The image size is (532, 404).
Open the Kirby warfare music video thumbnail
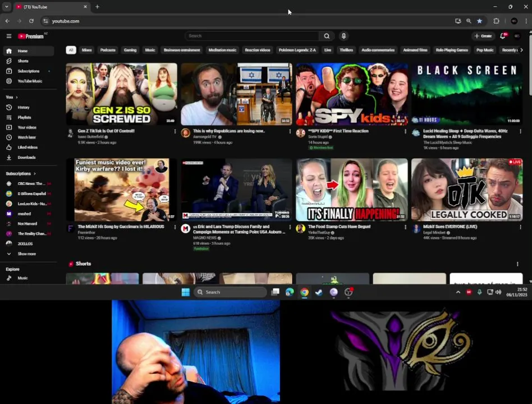[121, 190]
